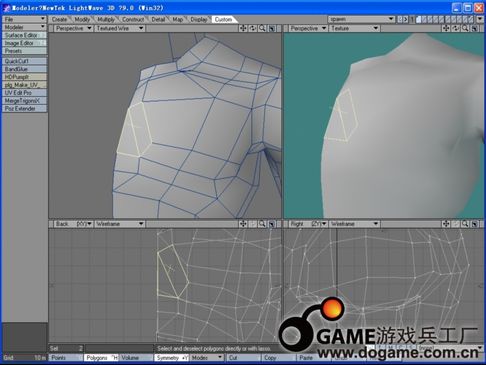
Task: Switch to the Detail tab
Action: click(x=158, y=20)
